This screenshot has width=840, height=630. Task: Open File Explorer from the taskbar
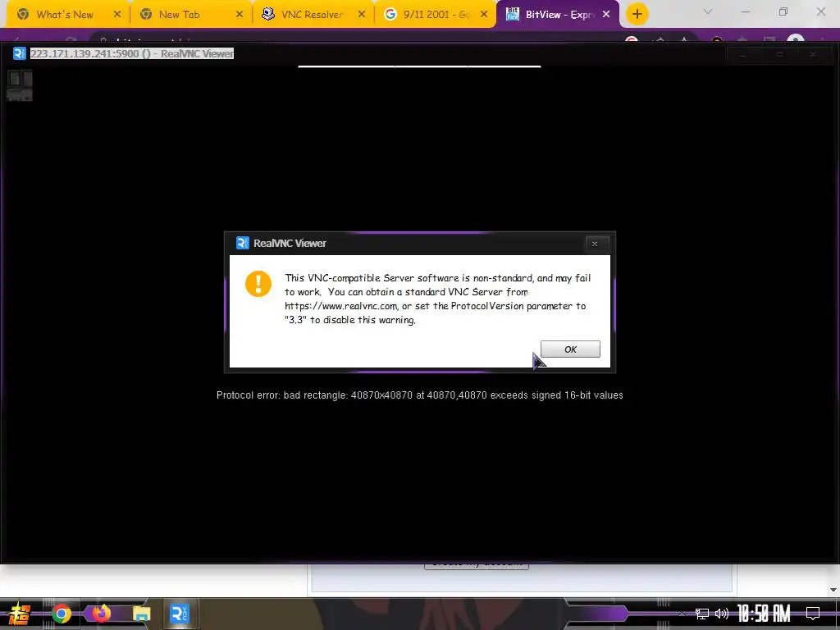pos(141,614)
